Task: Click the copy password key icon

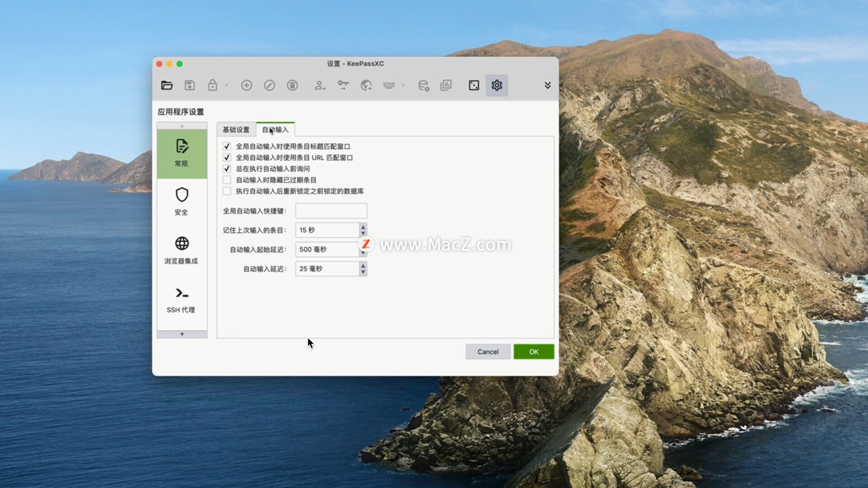Action: [343, 85]
